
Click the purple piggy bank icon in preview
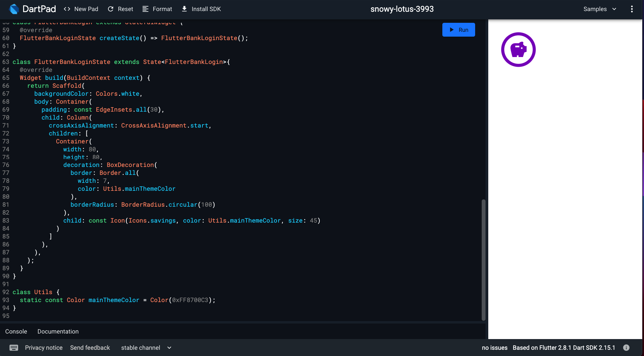tap(518, 49)
